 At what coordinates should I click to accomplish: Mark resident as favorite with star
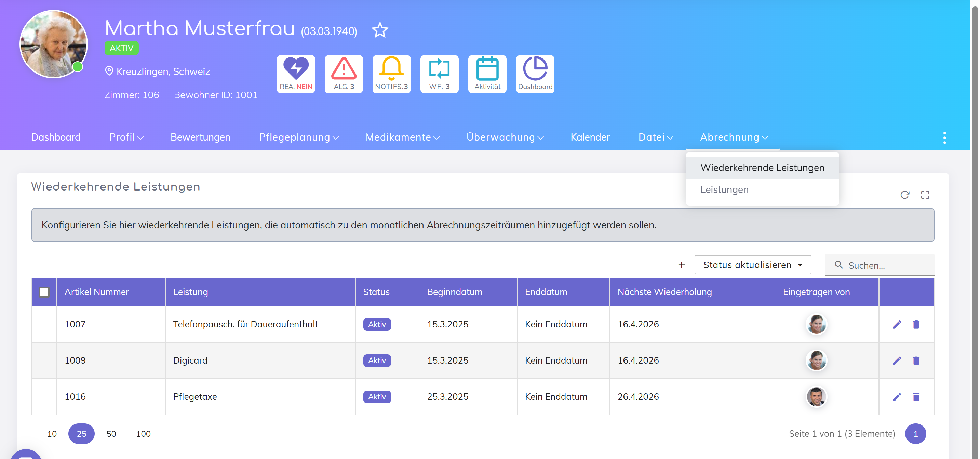pyautogui.click(x=380, y=30)
